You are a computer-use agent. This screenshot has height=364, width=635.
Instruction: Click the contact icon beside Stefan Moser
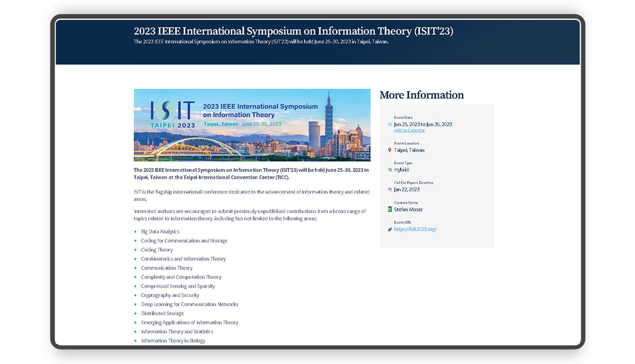[x=390, y=210]
